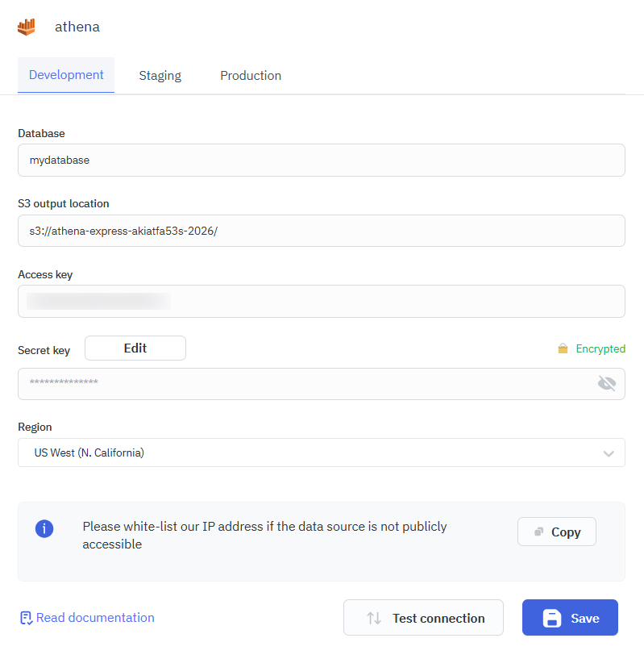Open the Read documentation link
Screen dimensions: 644x659
point(95,618)
